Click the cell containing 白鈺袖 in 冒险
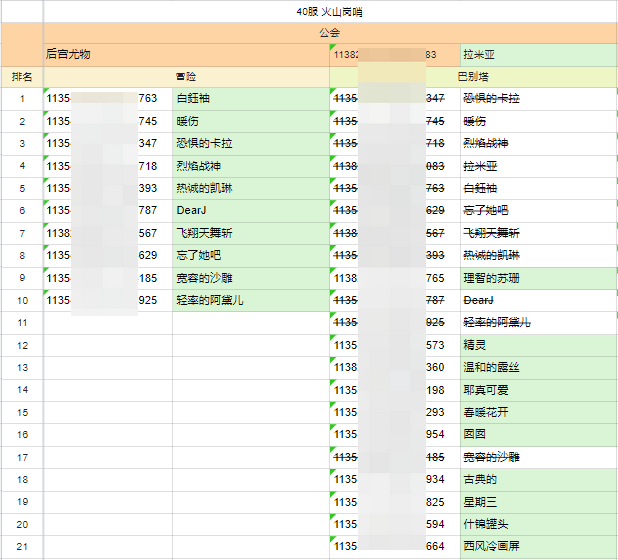This screenshot has height=560, width=618. click(x=251, y=99)
